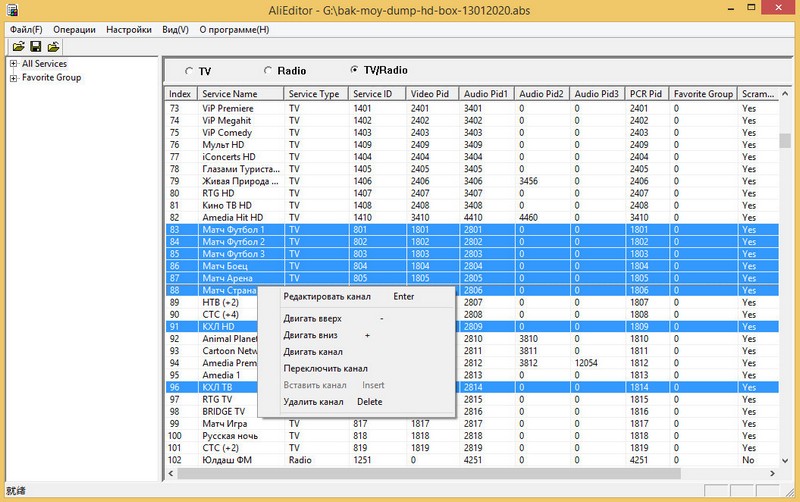Select the СТС (+2) channel row
The width and height of the screenshot is (800, 502).
pos(472,448)
